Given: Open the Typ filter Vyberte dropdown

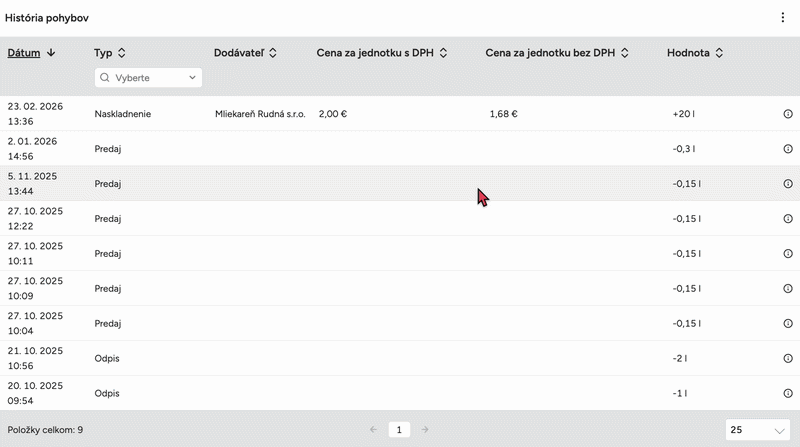Looking at the screenshot, I should tap(148, 77).
